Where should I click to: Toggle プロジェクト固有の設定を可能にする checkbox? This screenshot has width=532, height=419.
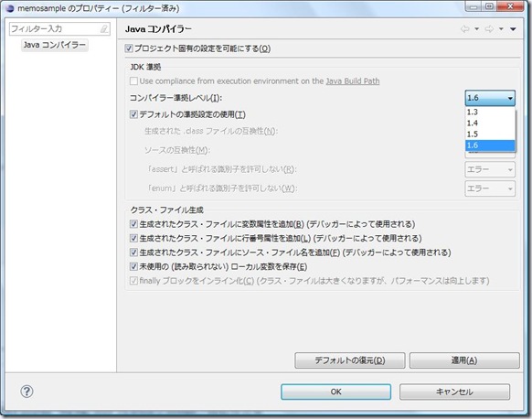(x=129, y=48)
